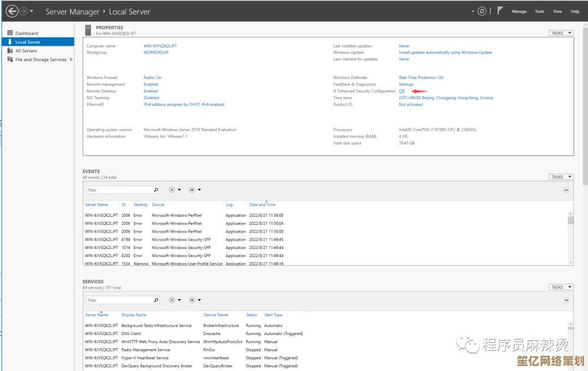
Task: Open the Manage menu
Action: click(x=519, y=11)
